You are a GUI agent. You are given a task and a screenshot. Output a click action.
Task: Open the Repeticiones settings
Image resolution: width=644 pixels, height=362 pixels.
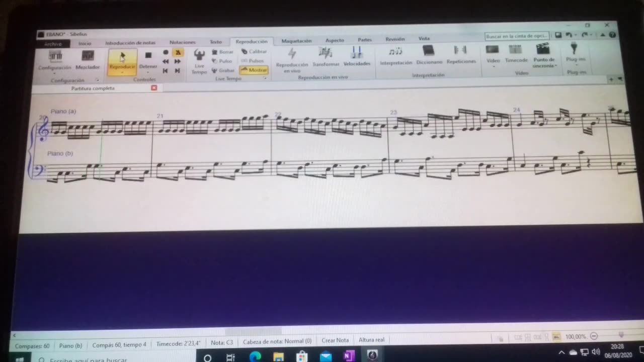(x=461, y=54)
